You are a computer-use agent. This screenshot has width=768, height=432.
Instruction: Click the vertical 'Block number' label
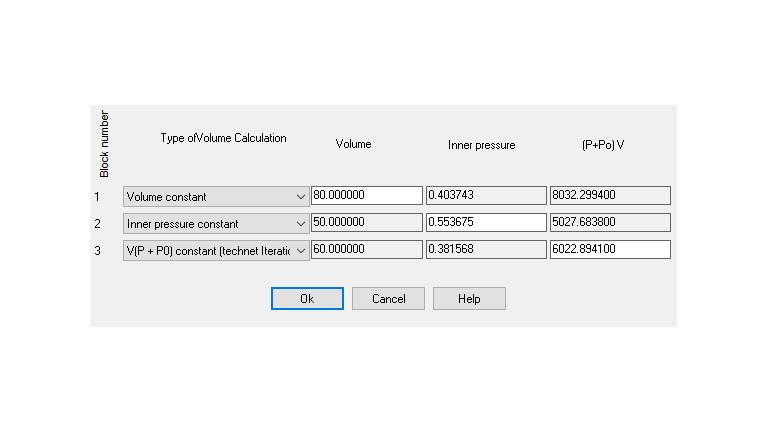pyautogui.click(x=104, y=144)
